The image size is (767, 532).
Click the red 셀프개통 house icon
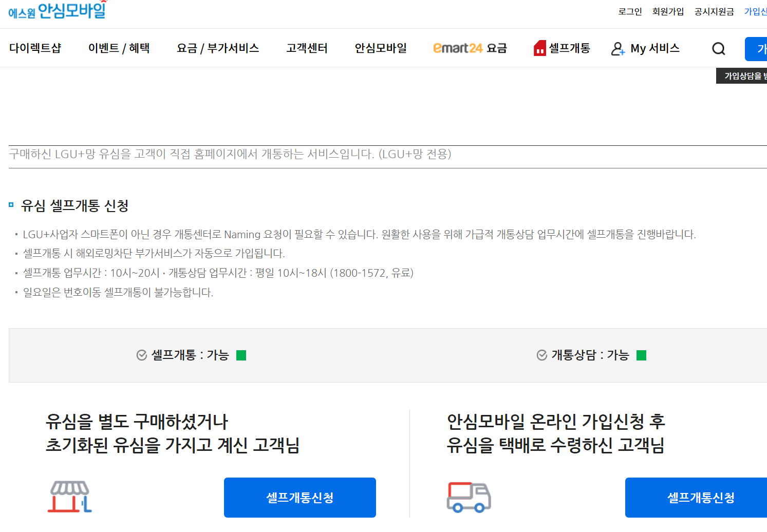tap(540, 48)
